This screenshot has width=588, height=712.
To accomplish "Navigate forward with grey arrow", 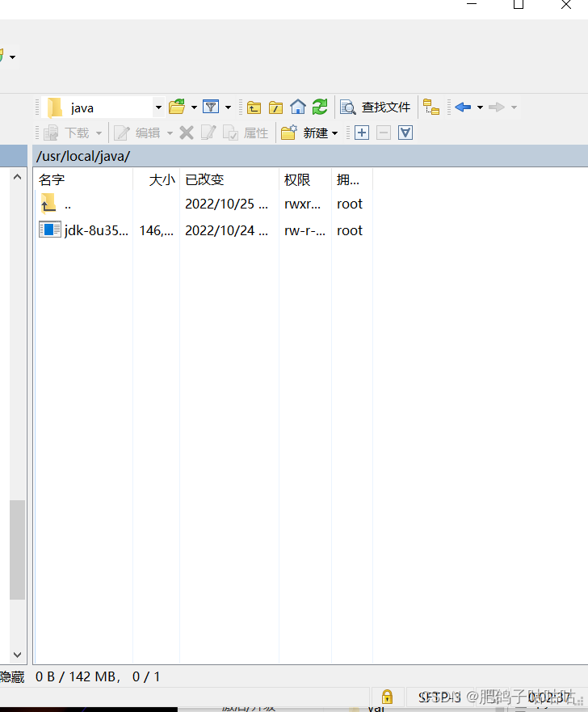I will pos(497,107).
